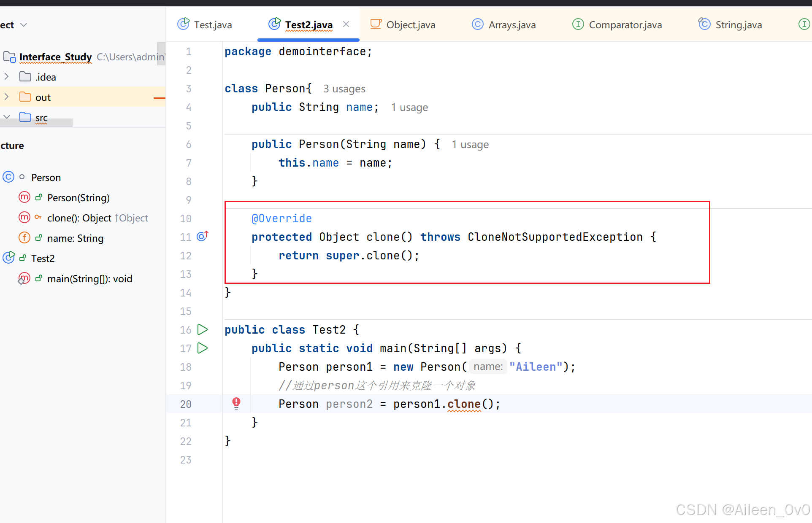Open the Project view dropdown arrow
Image resolution: width=812 pixels, height=523 pixels.
[24, 25]
